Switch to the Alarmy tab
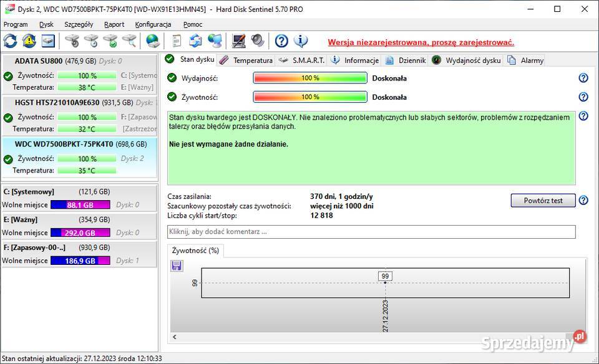The image size is (599, 364). click(x=525, y=60)
